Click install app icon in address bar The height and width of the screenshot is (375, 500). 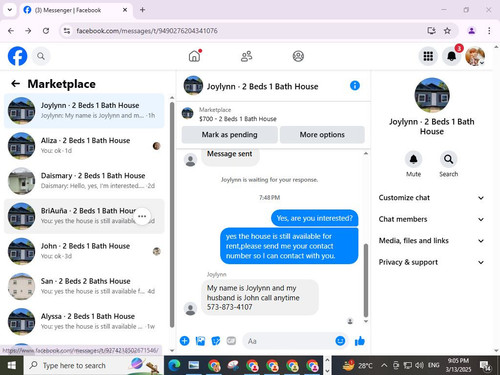pos(431,31)
